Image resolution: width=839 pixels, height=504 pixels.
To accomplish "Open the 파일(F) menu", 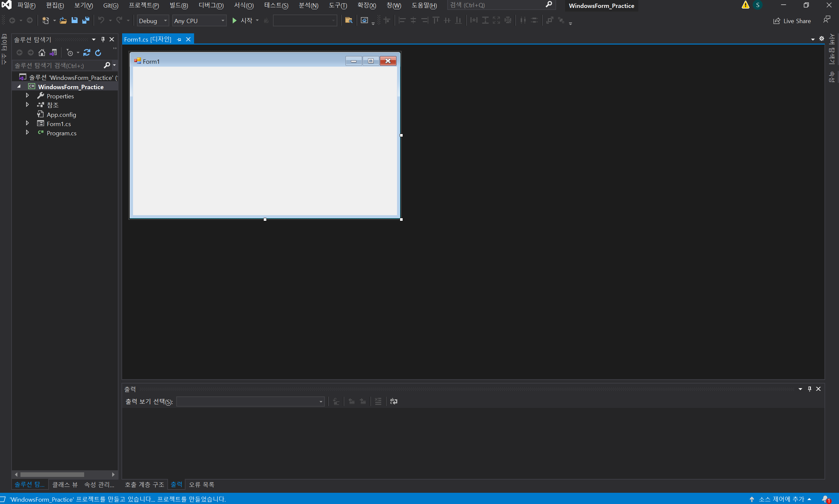I will tap(26, 5).
